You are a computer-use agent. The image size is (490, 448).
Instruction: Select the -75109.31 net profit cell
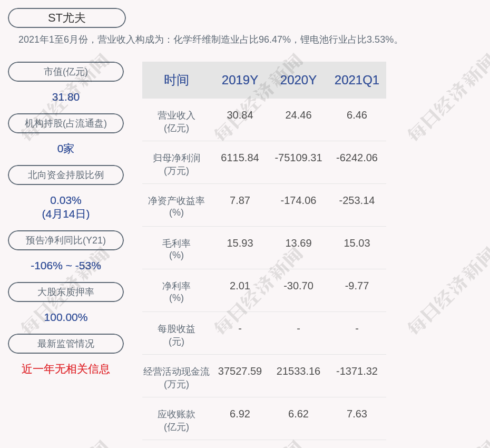click(298, 158)
